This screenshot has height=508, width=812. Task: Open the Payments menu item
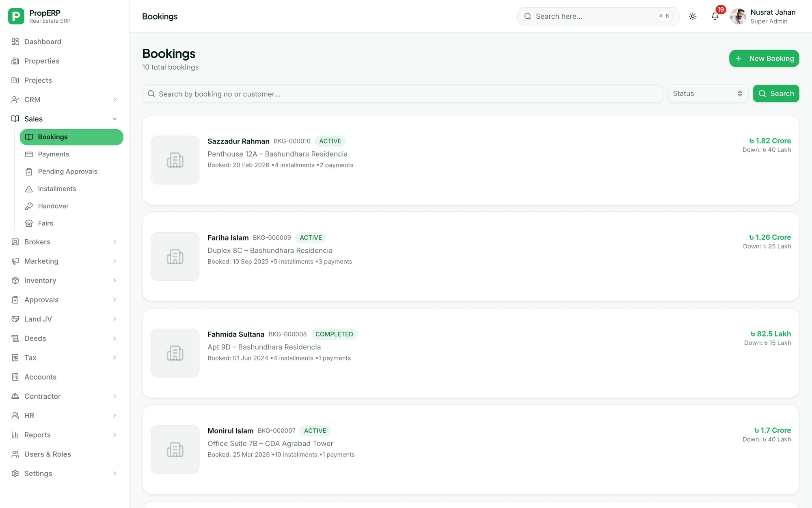[x=71, y=154]
